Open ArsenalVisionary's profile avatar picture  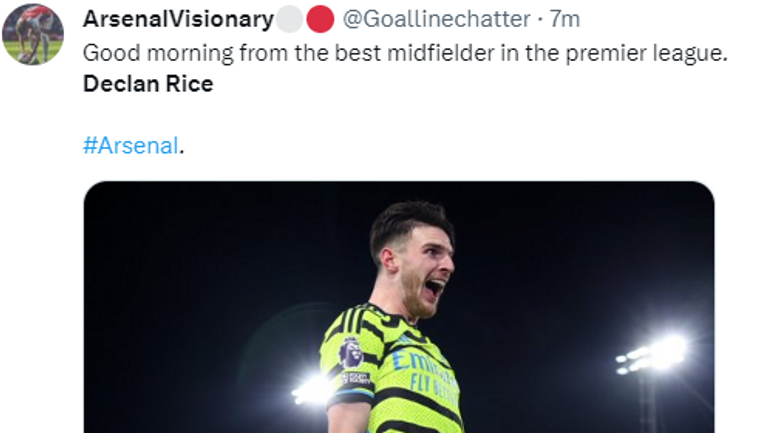point(32,34)
